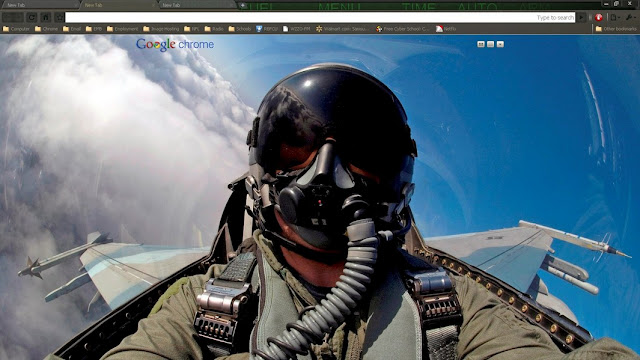This screenshot has width=640, height=360.
Task: Open the Image Hosting bookmarks folder
Action: [x=161, y=29]
